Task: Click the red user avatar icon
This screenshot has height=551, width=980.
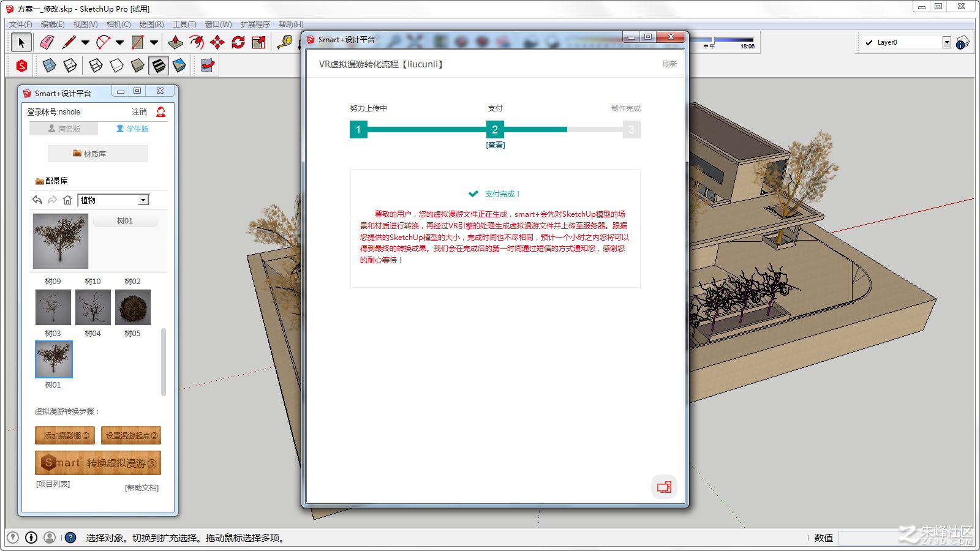Action: 160,111
